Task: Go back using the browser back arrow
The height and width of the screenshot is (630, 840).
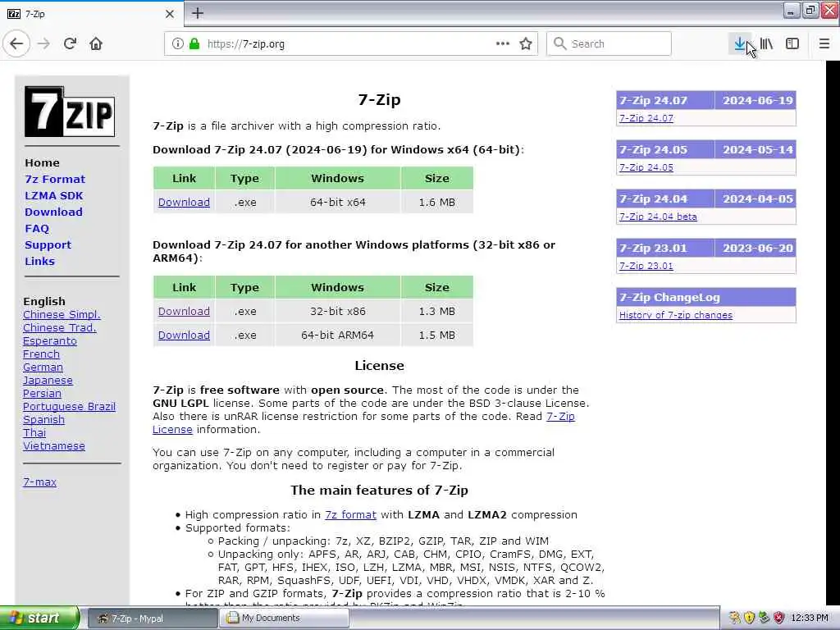Action: pos(16,43)
